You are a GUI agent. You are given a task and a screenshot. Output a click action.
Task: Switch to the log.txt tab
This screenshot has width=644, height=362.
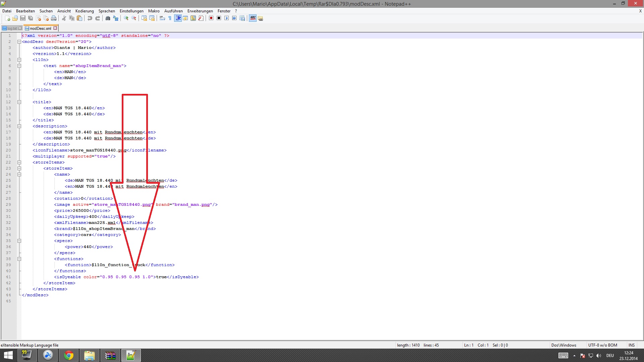(x=12, y=28)
